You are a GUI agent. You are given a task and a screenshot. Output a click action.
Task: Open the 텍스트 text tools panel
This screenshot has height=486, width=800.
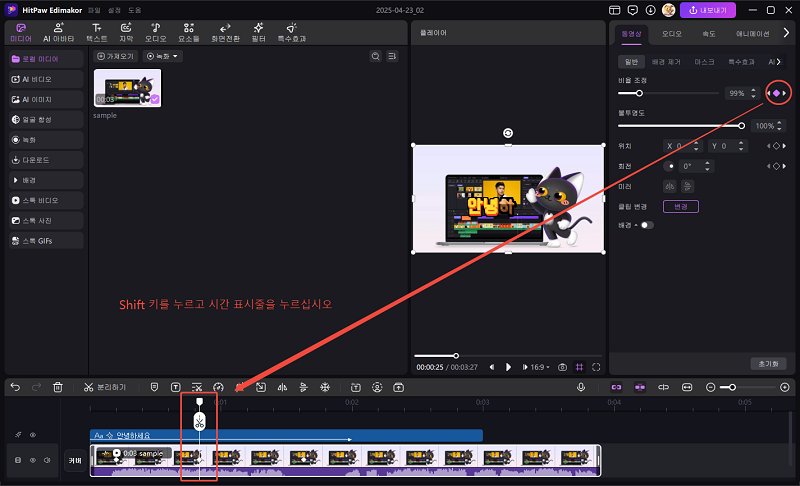pyautogui.click(x=96, y=33)
